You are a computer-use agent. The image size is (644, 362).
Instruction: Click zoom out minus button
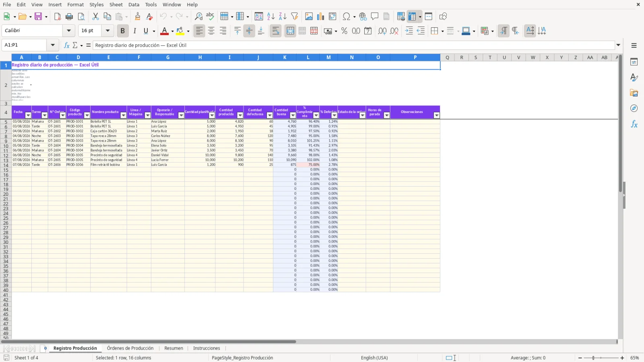[580, 358]
